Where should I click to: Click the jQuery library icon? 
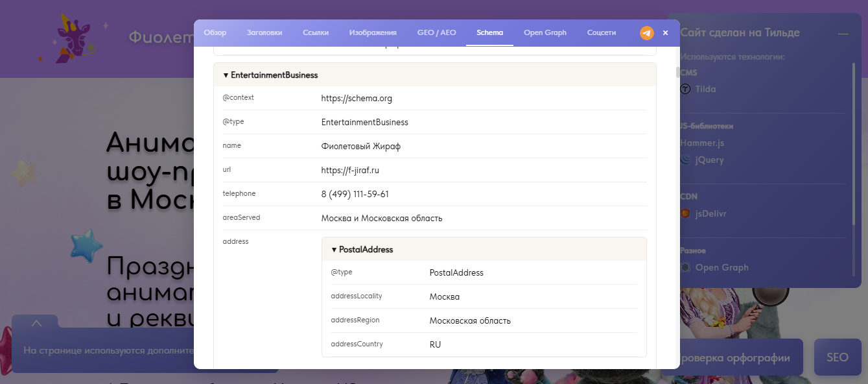[x=685, y=160]
